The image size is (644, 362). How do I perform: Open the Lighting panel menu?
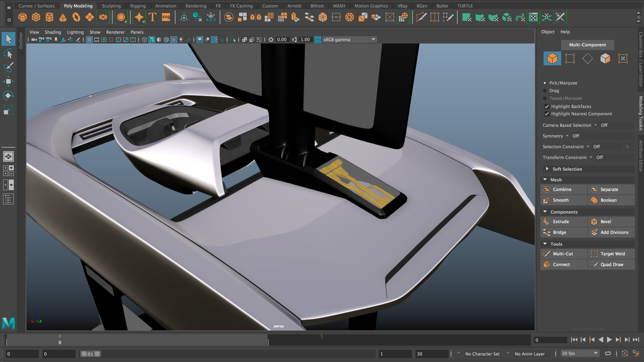pos(75,32)
